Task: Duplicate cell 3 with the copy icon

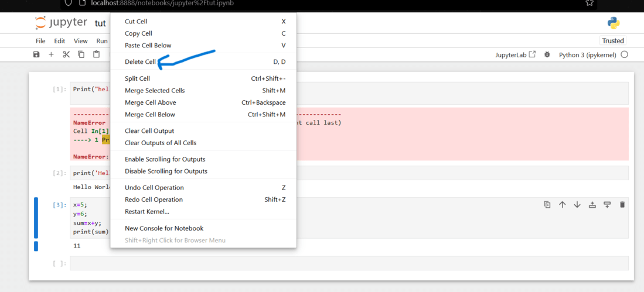Action: (x=547, y=205)
